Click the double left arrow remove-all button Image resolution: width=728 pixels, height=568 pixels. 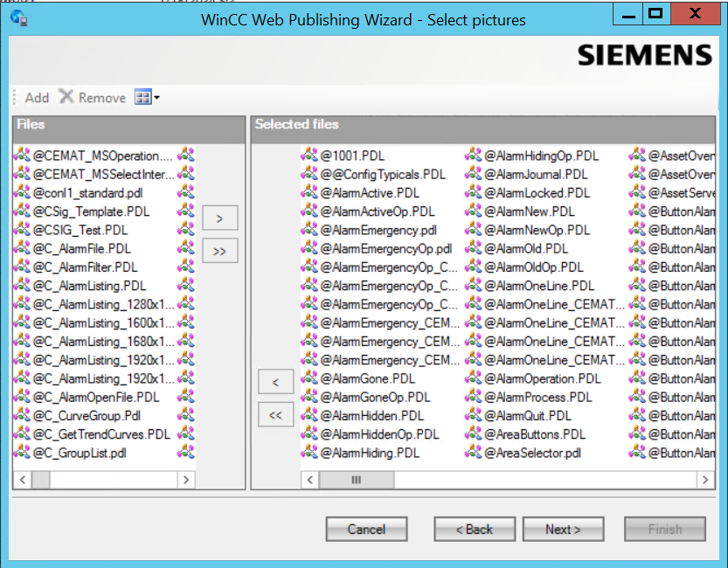tap(276, 415)
